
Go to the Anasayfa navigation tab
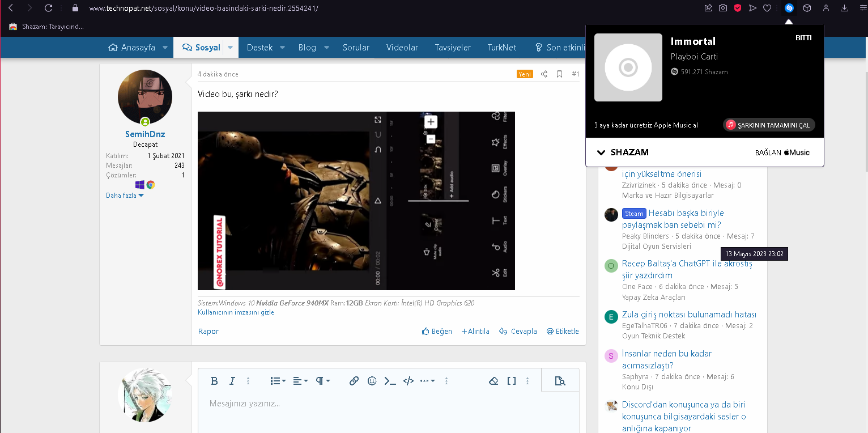click(x=131, y=48)
